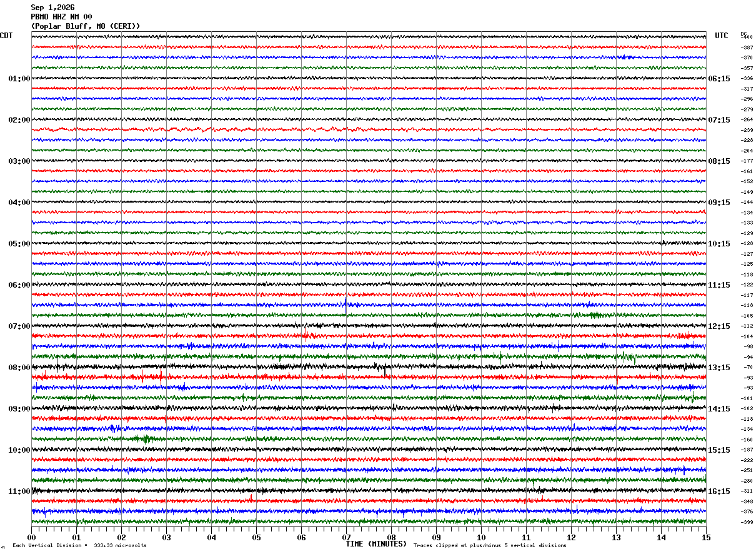Click the DC offset value -264
The width and height of the screenshot is (756, 554).
click(747, 120)
